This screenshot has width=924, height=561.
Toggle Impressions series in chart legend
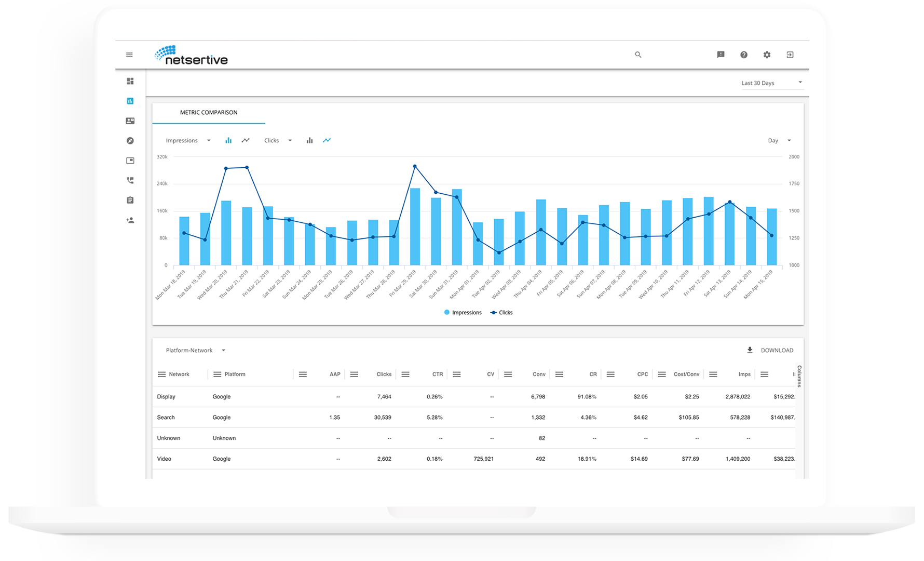463,313
